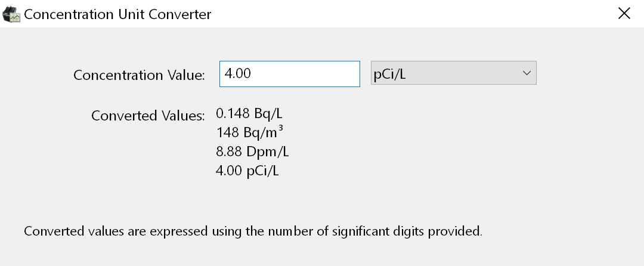The width and height of the screenshot is (644, 266).
Task: Click the "Concentration Unit Converter" window title
Action: [x=117, y=14]
